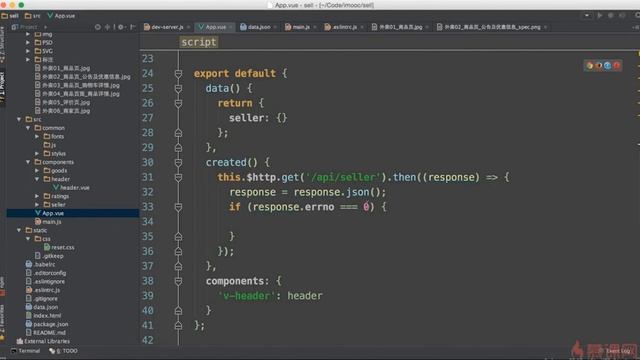The image size is (640, 360).
Task: Collapse the src folder arrow
Action: (x=19, y=119)
